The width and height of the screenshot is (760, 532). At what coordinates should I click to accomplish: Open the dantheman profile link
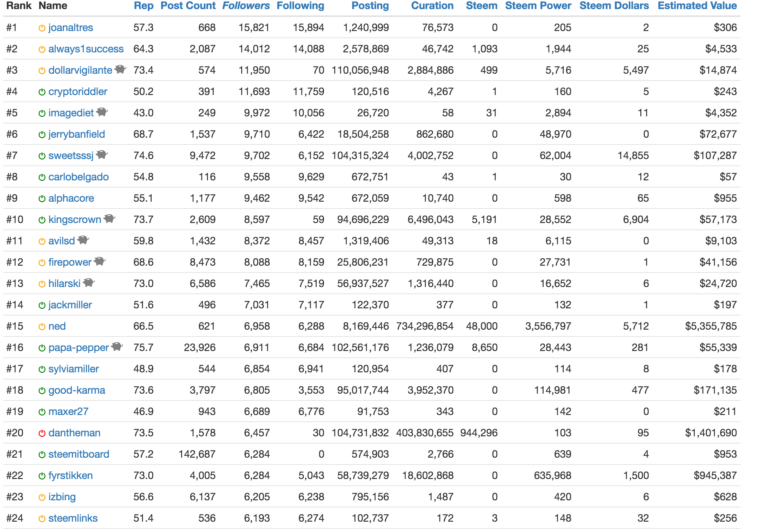74,433
